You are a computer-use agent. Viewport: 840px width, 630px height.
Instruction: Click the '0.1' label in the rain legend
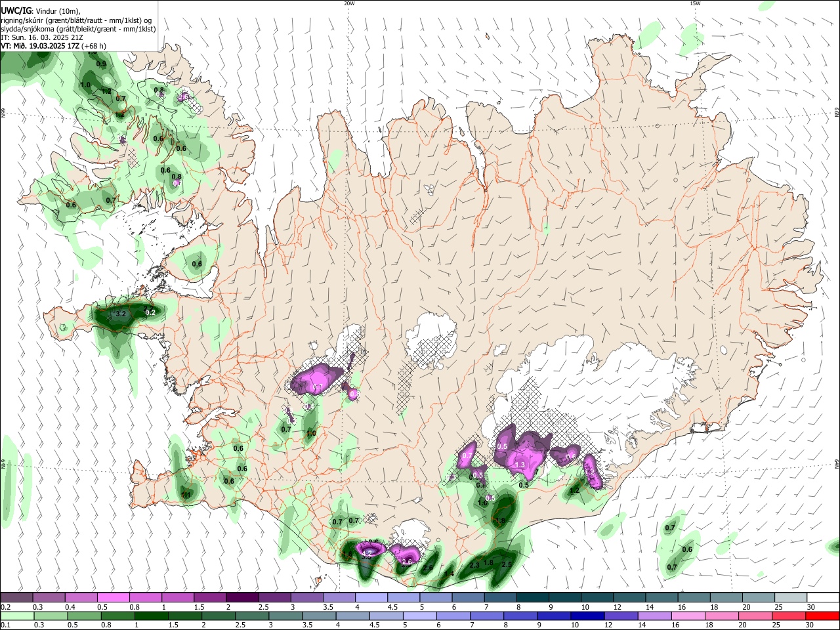click(6, 625)
